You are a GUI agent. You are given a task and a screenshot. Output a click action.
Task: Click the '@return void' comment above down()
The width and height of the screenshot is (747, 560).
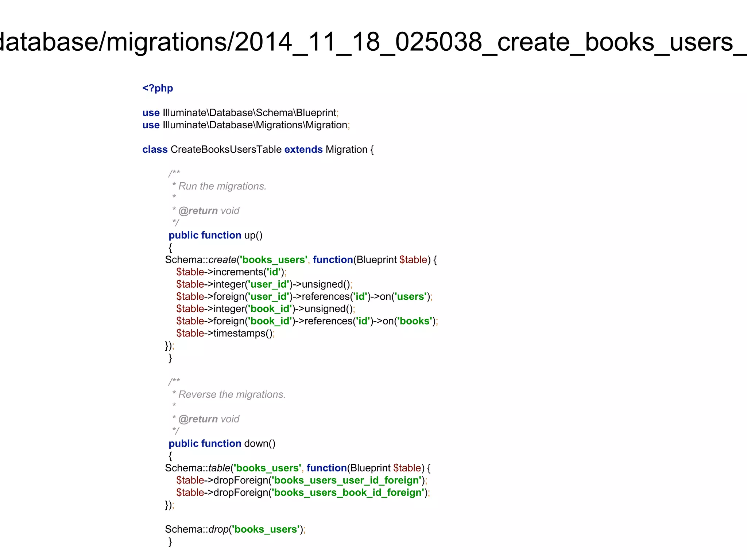(206, 419)
